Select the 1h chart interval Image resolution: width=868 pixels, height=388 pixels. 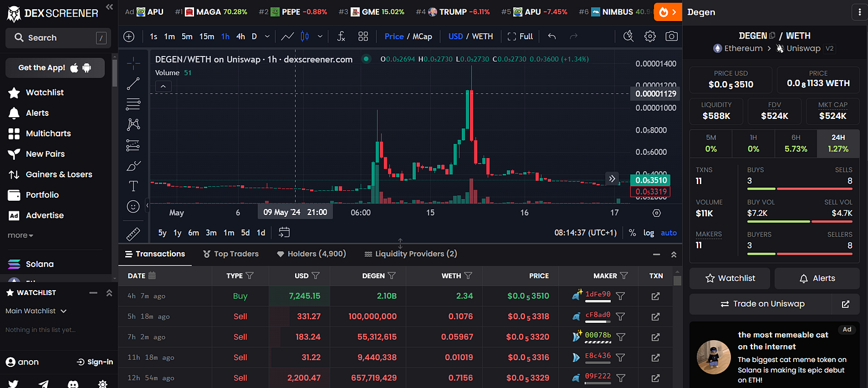(x=226, y=37)
